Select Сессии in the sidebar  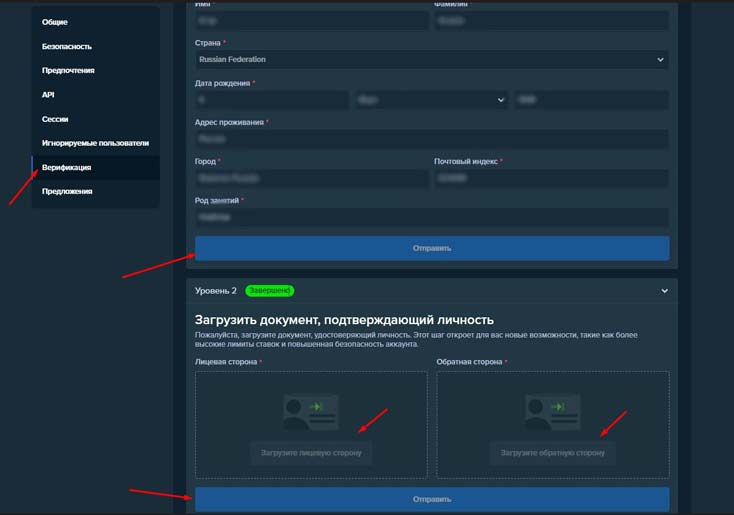(x=55, y=119)
